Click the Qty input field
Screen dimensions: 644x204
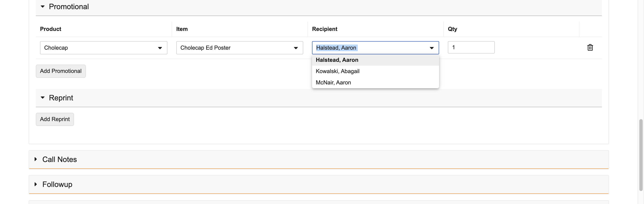[471, 47]
